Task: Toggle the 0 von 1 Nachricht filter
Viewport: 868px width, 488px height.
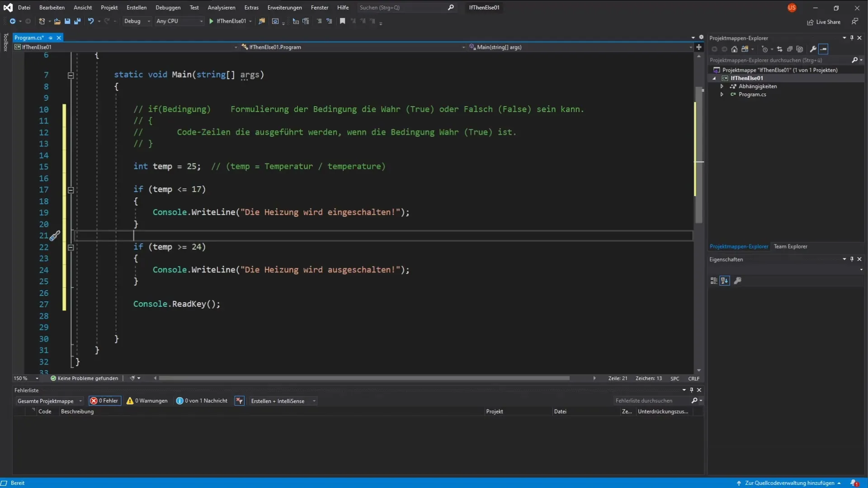Action: coord(202,401)
